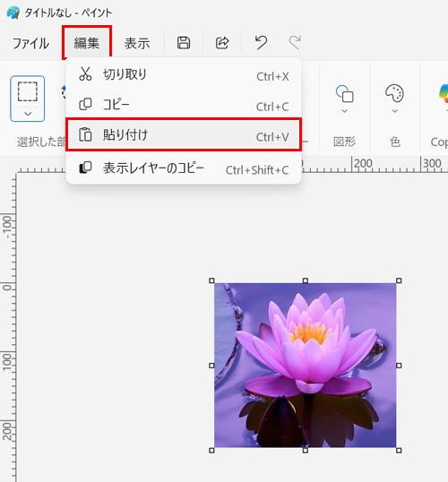Click the Paint app icon in title bar

coord(13,13)
